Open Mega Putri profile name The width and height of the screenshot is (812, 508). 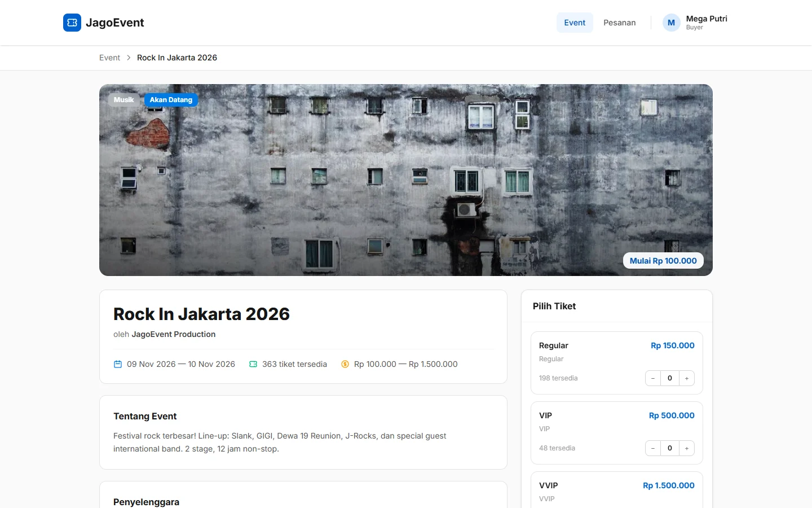(x=707, y=19)
